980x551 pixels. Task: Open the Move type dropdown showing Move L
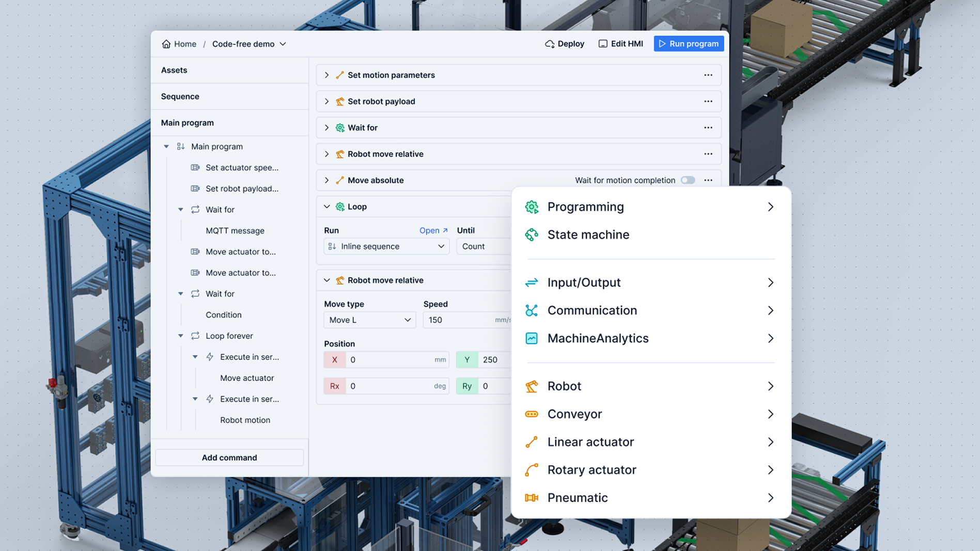pyautogui.click(x=369, y=320)
